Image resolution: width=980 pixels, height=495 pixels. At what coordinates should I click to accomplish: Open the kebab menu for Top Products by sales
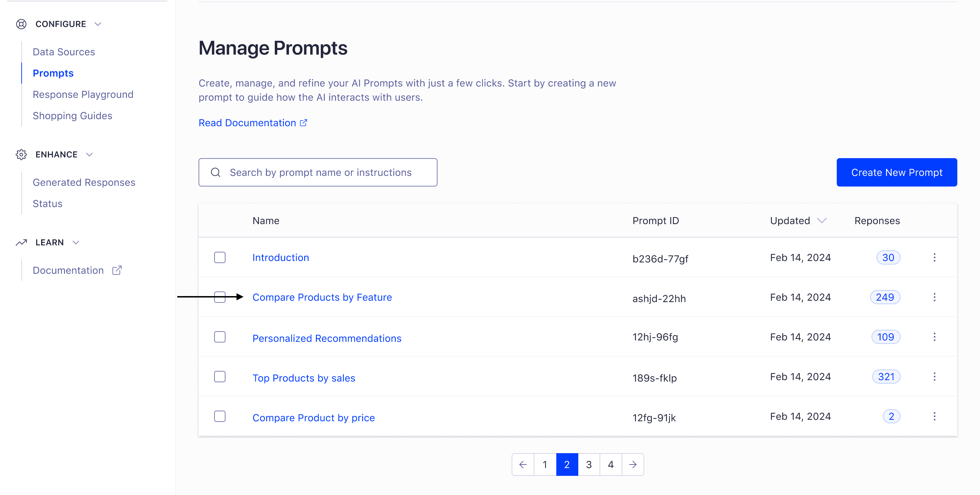pyautogui.click(x=935, y=376)
